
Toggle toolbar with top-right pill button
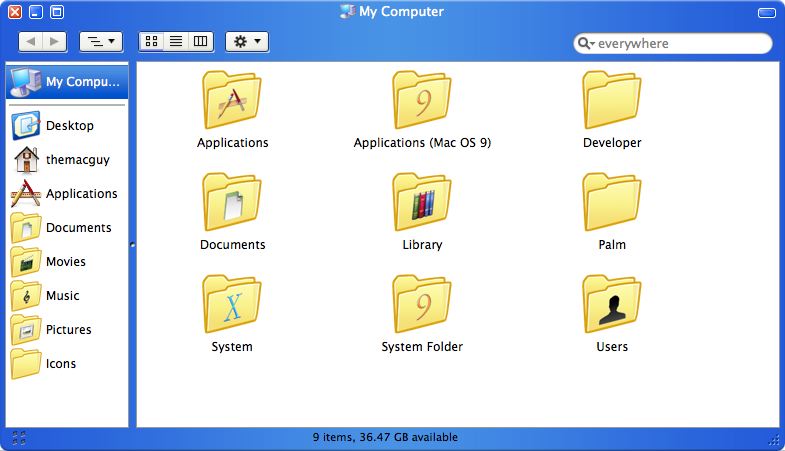point(766,13)
